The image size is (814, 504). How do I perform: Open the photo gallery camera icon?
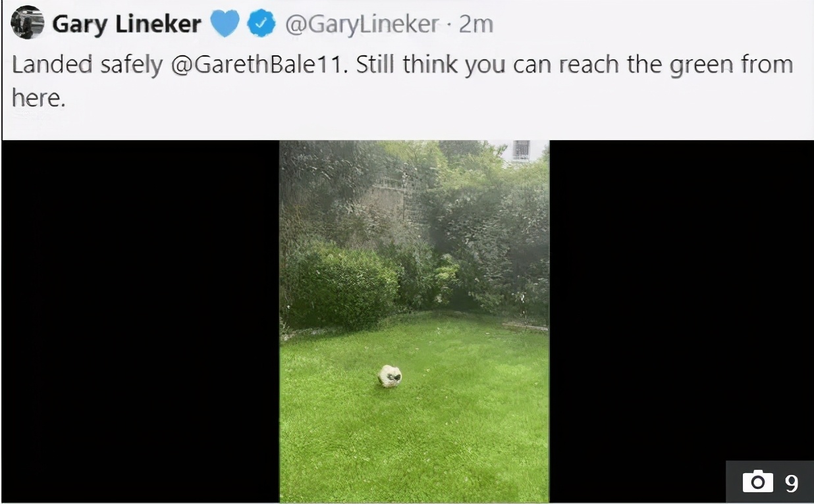coord(758,482)
